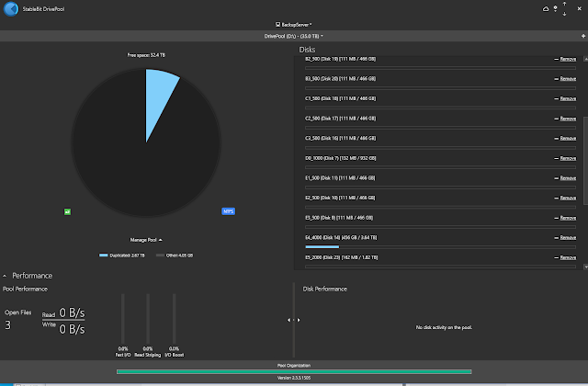588x386 pixels.
Task: Click the Disk Performance heading
Action: pos(324,289)
